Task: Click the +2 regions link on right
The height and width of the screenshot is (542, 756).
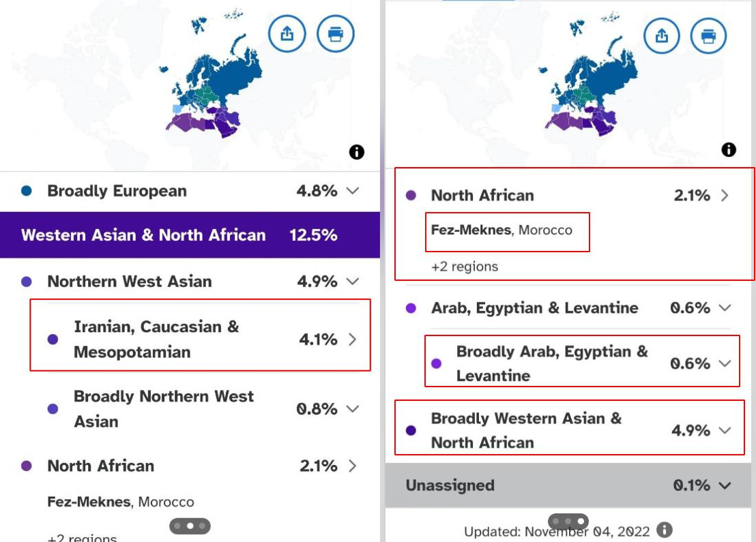Action: coord(465,267)
